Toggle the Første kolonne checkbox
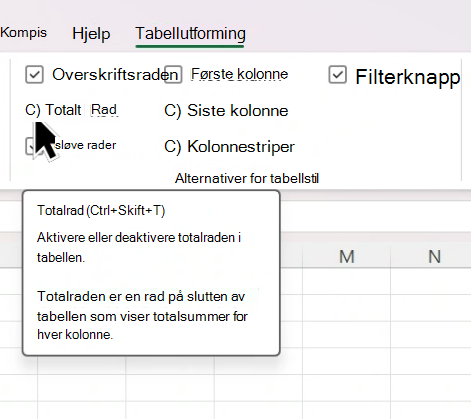Screen dimensions: 471x419 [x=173, y=74]
